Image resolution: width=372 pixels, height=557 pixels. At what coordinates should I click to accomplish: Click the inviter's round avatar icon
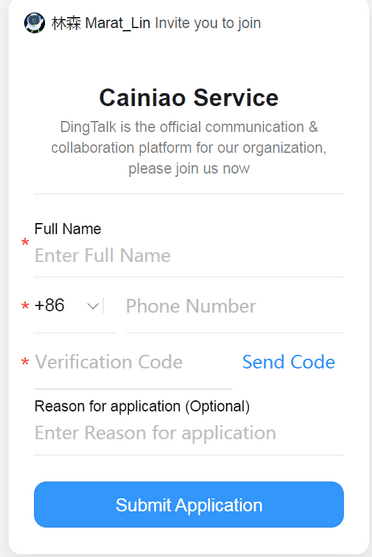point(34,23)
